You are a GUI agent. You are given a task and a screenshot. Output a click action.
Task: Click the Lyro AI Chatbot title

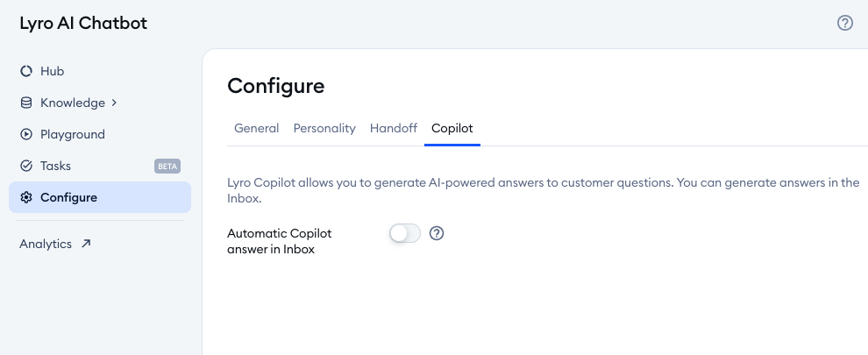click(x=83, y=24)
